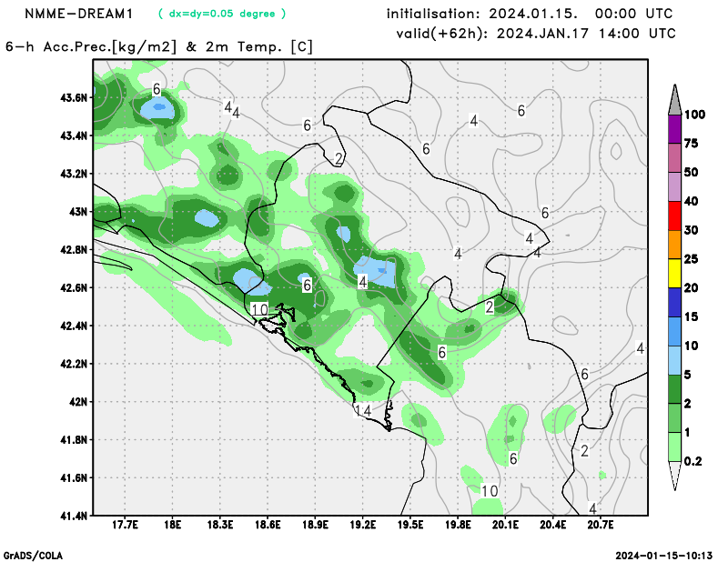Click the green dx=dy=0.05 degree text
The width and height of the screenshot is (728, 562).
222,14
